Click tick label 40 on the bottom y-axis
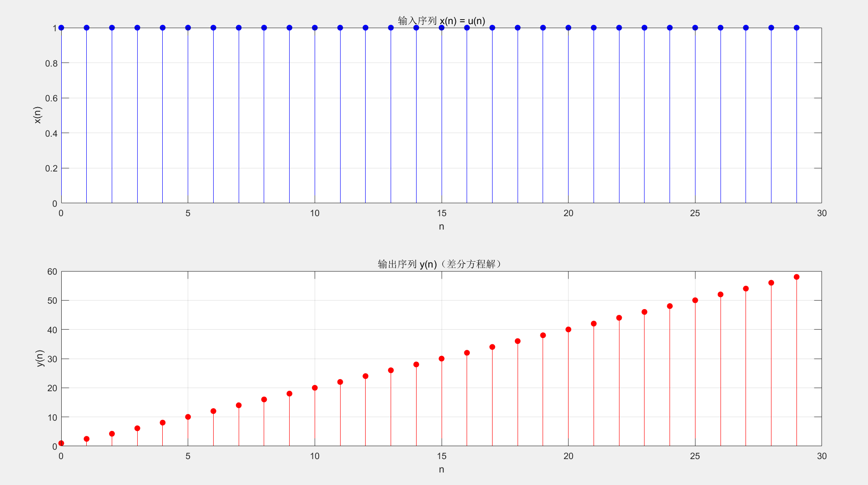The height and width of the screenshot is (485, 868). (52, 330)
